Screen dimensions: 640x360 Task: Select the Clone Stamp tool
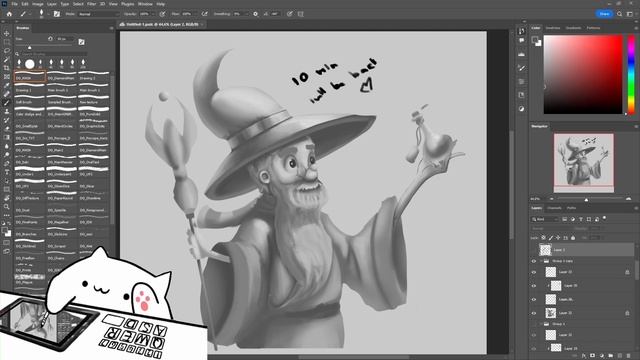pyautogui.click(x=7, y=111)
